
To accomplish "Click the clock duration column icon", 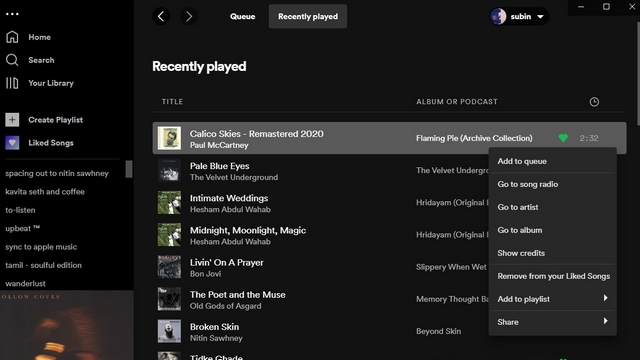I will [x=594, y=102].
